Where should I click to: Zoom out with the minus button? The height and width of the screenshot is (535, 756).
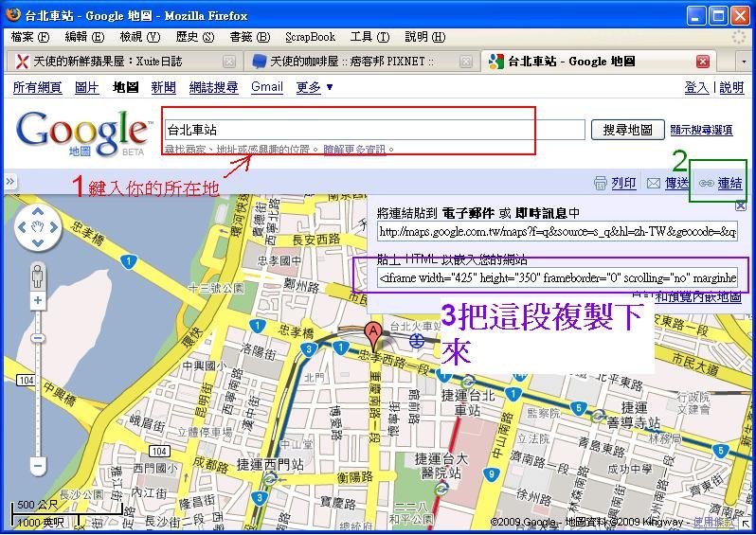point(38,466)
